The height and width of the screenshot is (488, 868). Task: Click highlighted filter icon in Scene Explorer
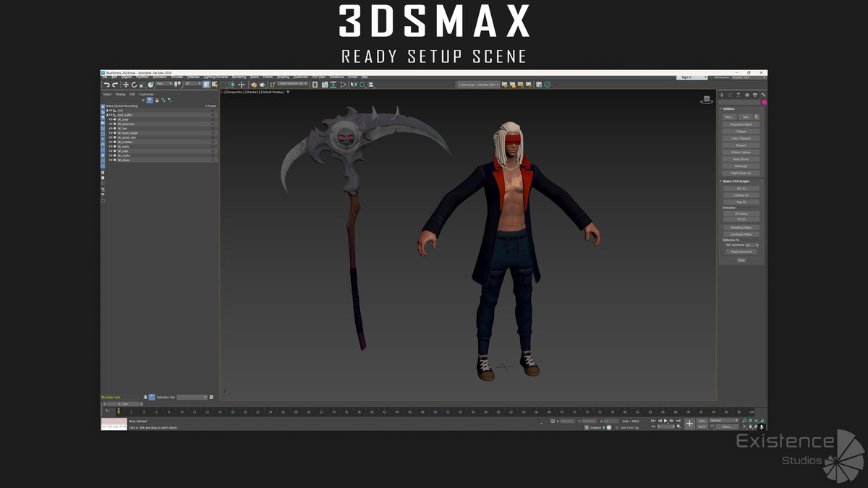(150, 100)
